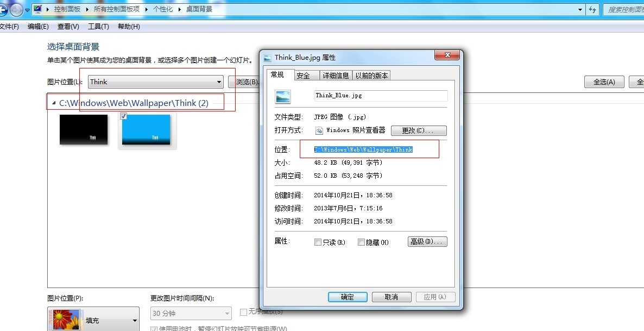Open the 填充 picture position dropdown
Viewport: 644px width, 331px height.
coord(93,320)
